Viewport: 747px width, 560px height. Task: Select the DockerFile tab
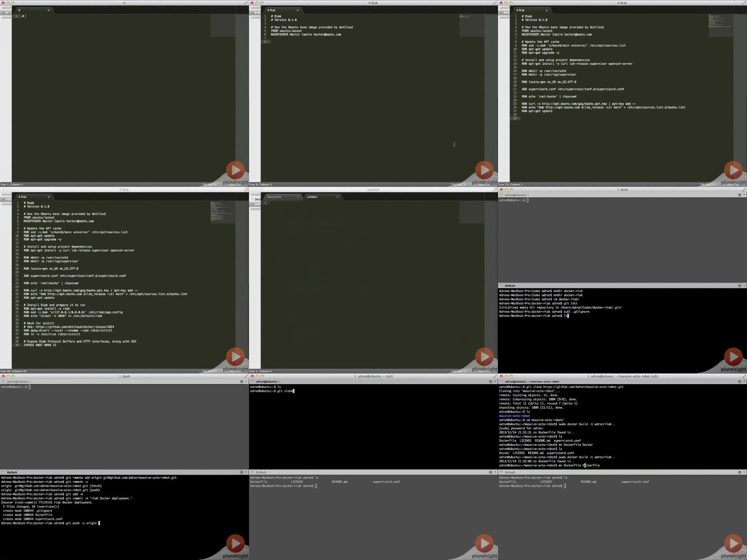point(283,197)
